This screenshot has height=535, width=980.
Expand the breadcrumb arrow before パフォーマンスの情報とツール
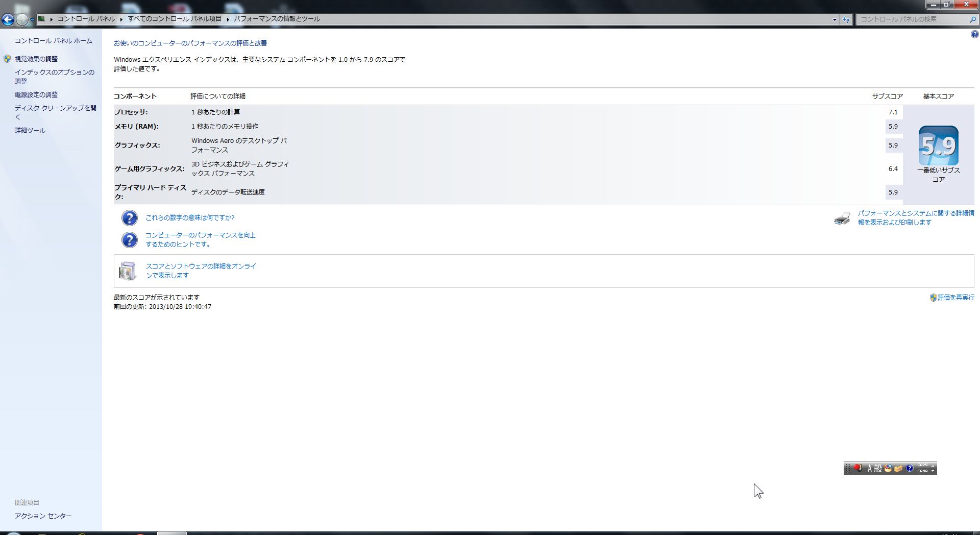click(x=228, y=19)
